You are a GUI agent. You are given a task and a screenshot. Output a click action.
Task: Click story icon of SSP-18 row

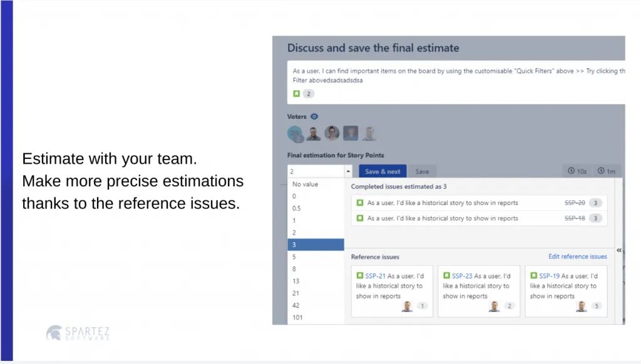coord(360,218)
